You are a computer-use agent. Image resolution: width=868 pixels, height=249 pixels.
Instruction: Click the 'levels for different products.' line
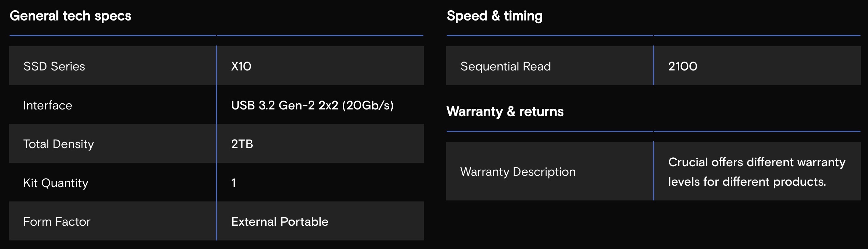tap(747, 182)
